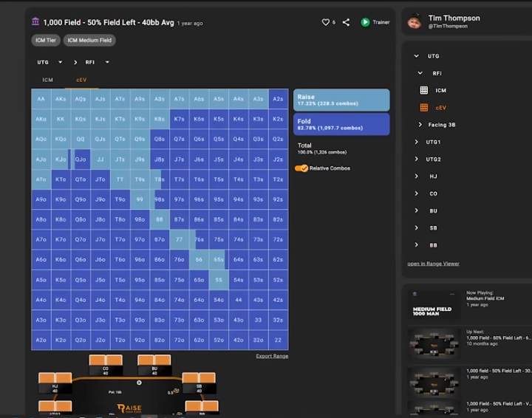Select the AA hand cell

click(x=41, y=99)
